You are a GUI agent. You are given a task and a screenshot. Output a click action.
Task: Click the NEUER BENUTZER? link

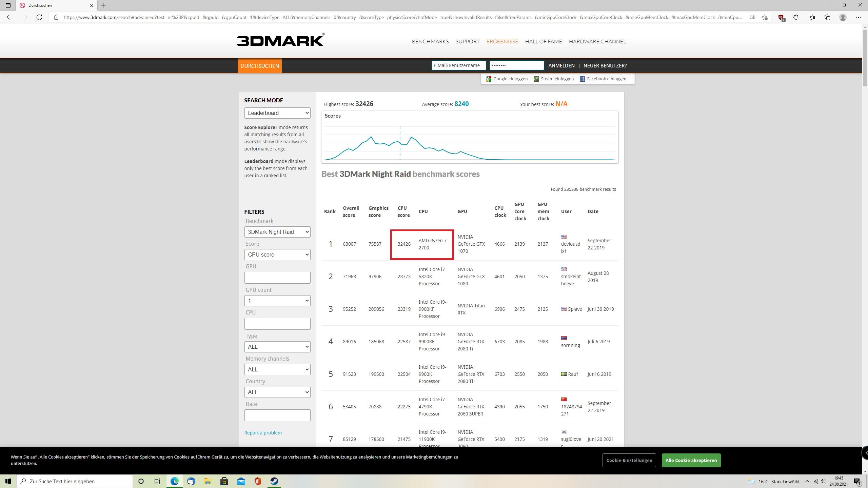tap(605, 66)
